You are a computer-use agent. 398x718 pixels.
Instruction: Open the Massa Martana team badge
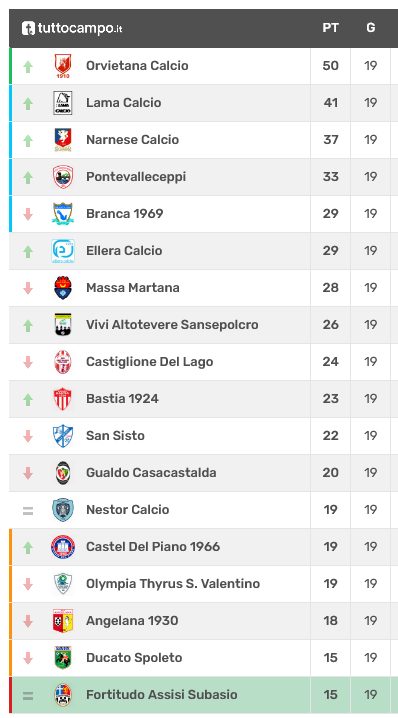pyautogui.click(x=63, y=288)
